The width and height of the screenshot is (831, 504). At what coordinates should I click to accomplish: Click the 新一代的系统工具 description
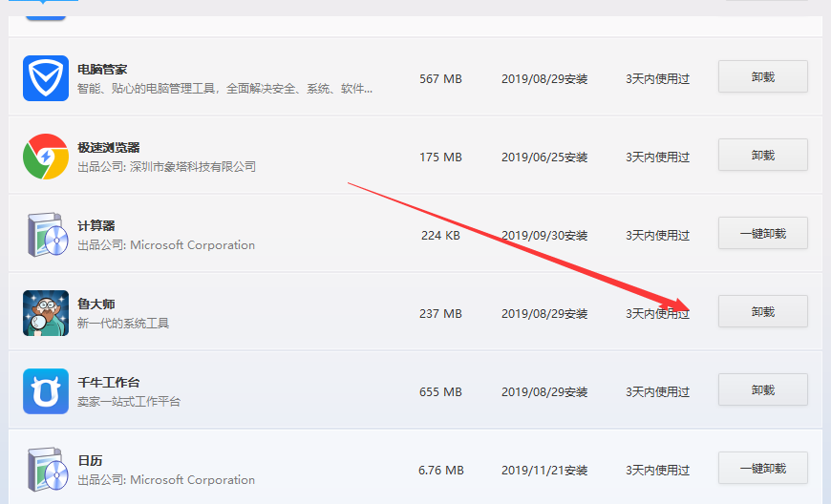point(123,323)
